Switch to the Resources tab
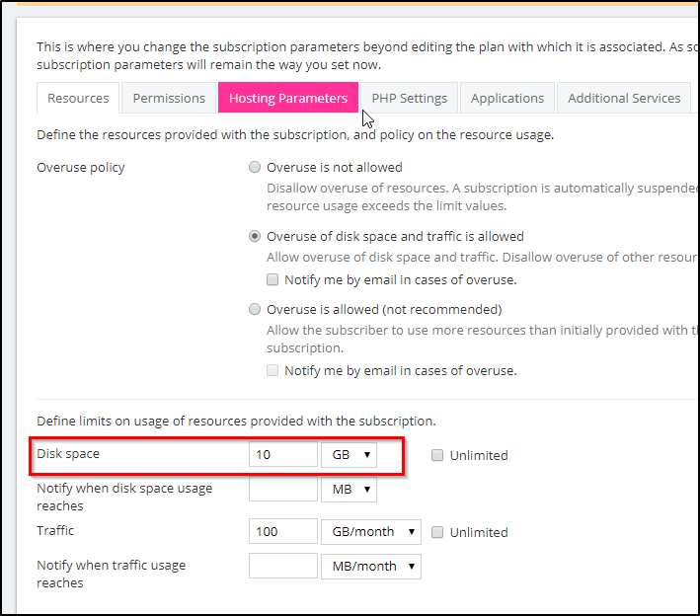Image resolution: width=700 pixels, height=616 pixels. point(78,98)
